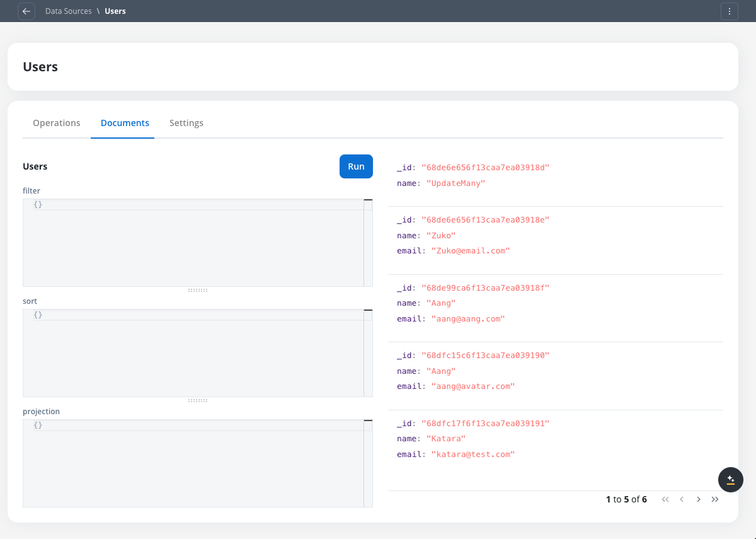This screenshot has width=756, height=539.
Task: Click inside the filter editor
Action: [193, 243]
